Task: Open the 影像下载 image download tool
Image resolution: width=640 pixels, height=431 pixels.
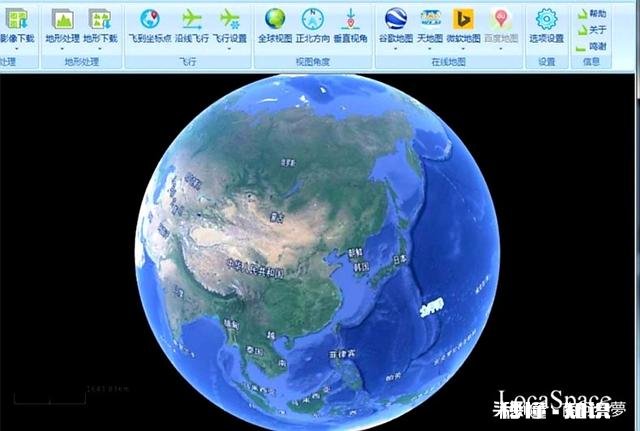Action: pos(17,25)
